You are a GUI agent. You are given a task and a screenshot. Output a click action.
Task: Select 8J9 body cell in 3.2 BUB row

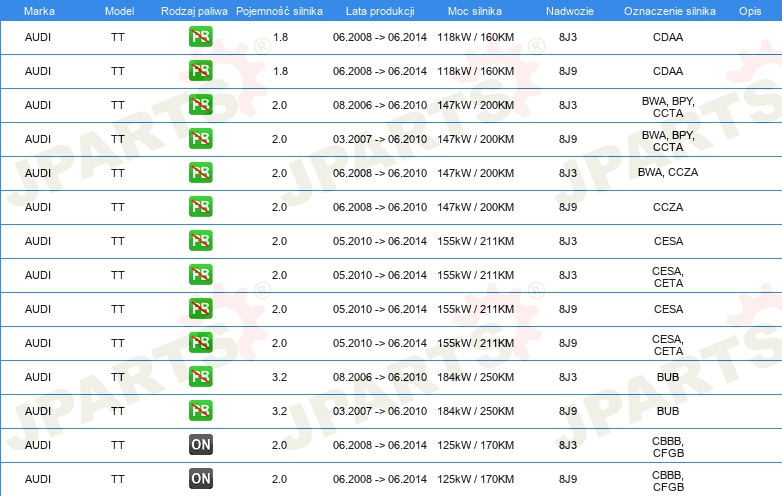click(568, 411)
